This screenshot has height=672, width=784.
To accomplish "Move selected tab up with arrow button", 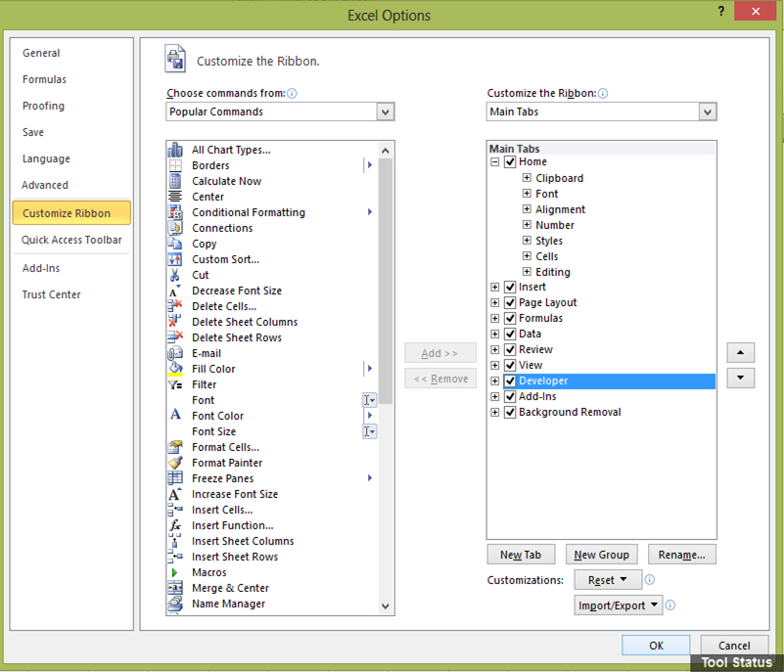I will click(741, 353).
